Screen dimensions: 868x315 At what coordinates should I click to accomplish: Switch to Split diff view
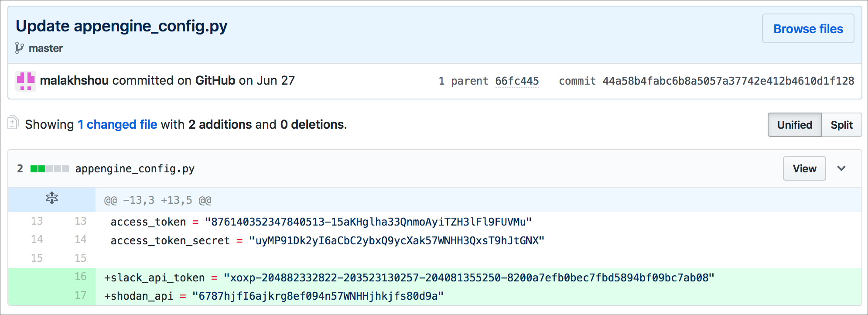point(841,125)
